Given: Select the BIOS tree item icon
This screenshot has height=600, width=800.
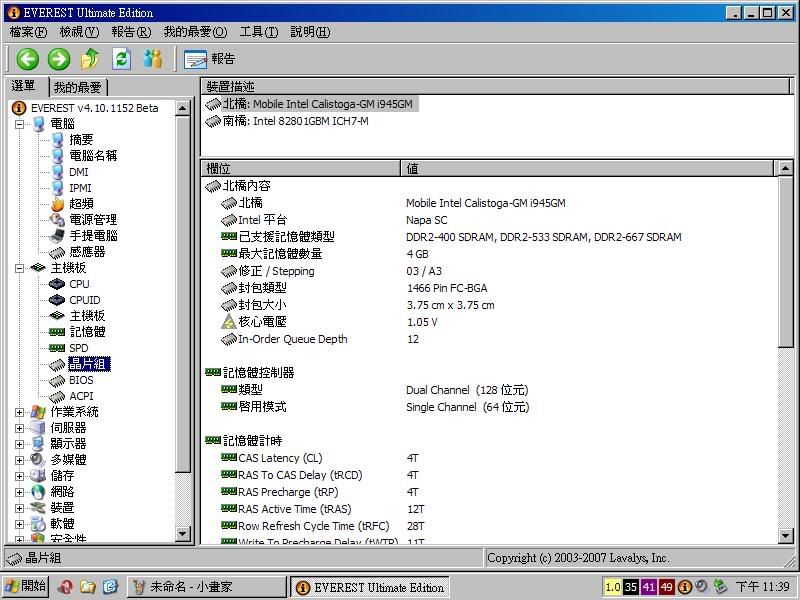Looking at the screenshot, I should coord(57,381).
